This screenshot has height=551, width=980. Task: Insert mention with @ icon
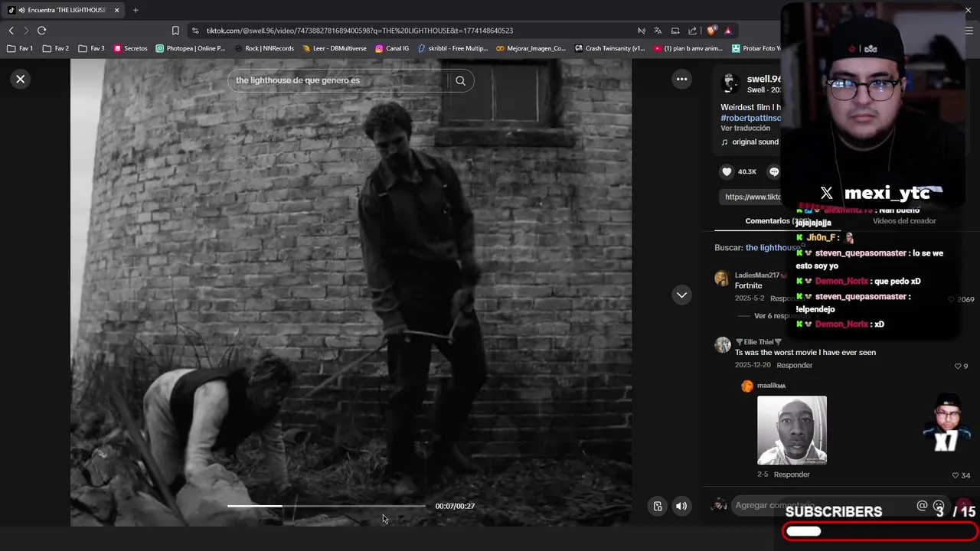point(922,506)
